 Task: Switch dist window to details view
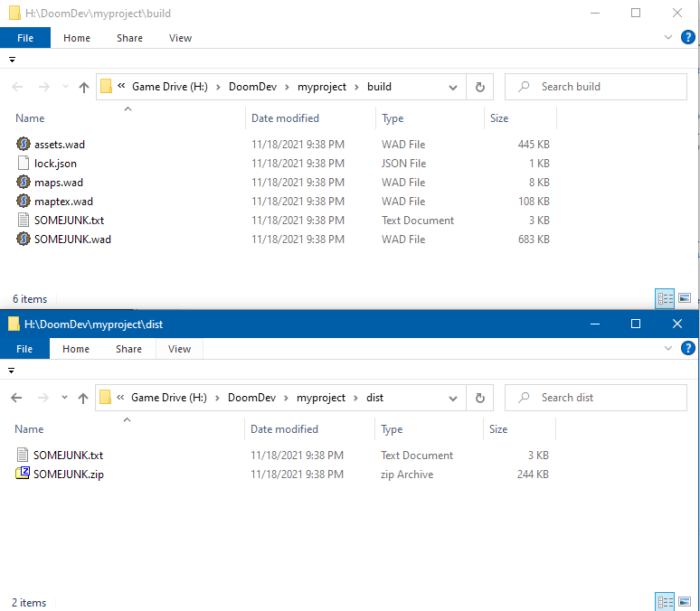(x=665, y=602)
